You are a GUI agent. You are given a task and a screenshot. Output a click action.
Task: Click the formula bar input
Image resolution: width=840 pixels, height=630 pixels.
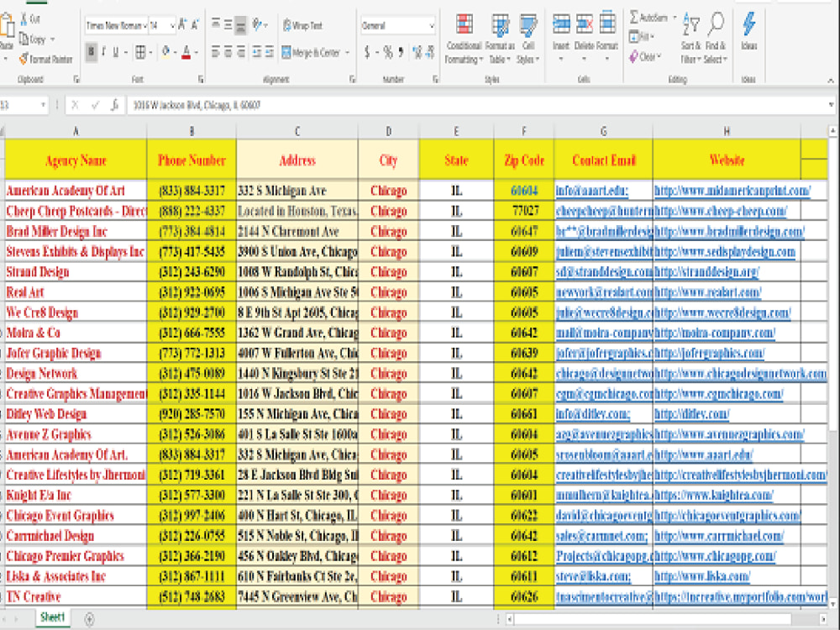coord(477,105)
